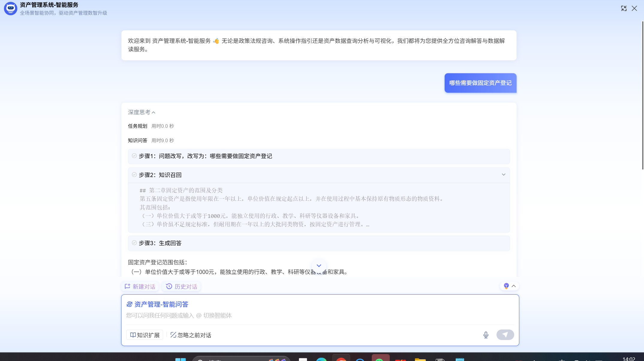The width and height of the screenshot is (644, 361).
Task: Click the user message 哪些需要做固定资产登记
Action: coord(480,83)
